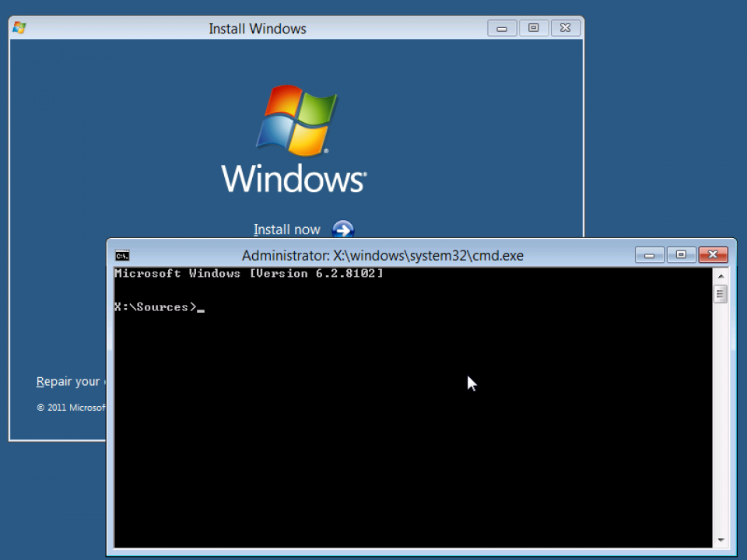Click the command prompt scrollbar up arrow
Image resolution: width=747 pixels, height=560 pixels.
pyautogui.click(x=721, y=276)
